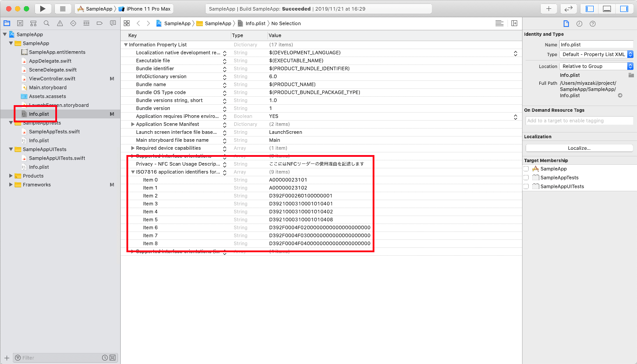Expand Required device capabilities row

(x=133, y=148)
